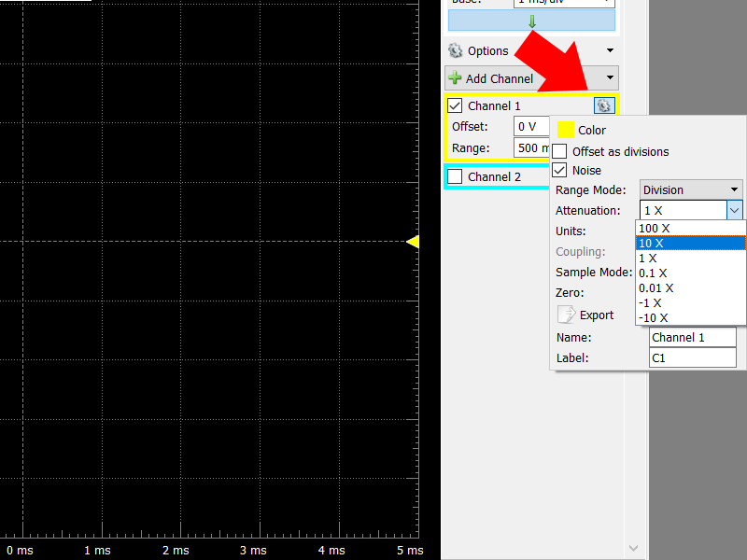The image size is (747, 560).
Task: Open Channel 1 settings gear icon
Action: (604, 105)
